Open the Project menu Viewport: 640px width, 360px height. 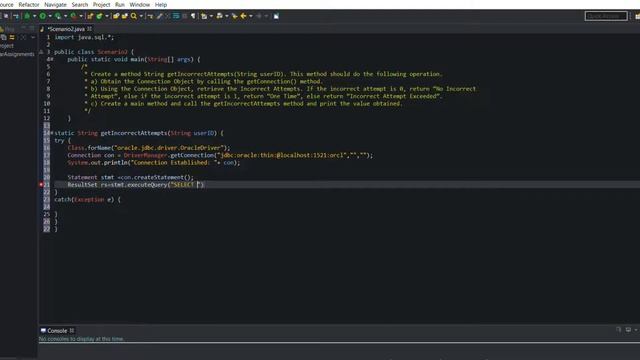coord(101,4)
